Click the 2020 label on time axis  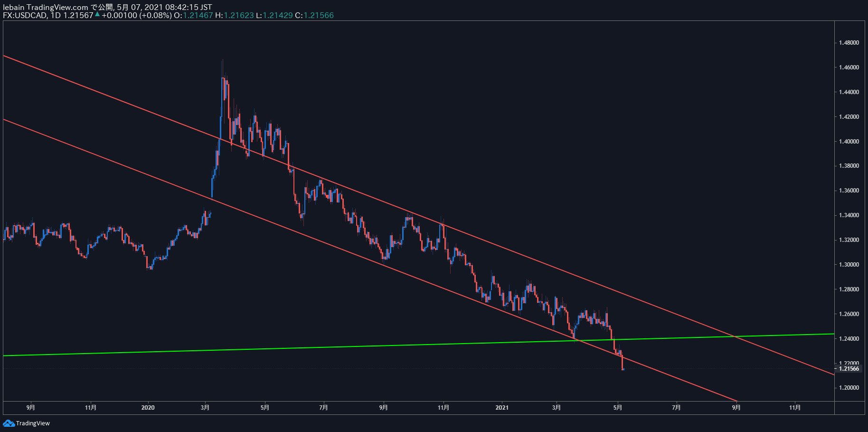148,407
